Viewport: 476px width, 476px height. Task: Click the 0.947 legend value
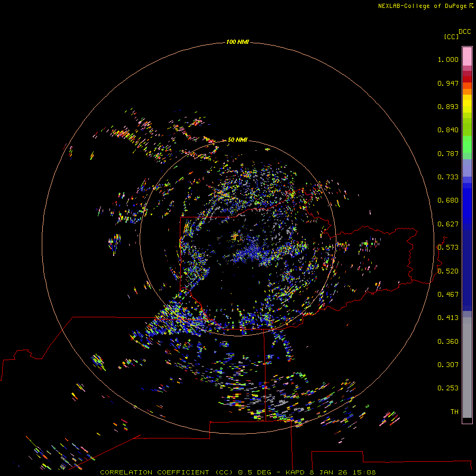[x=448, y=83]
